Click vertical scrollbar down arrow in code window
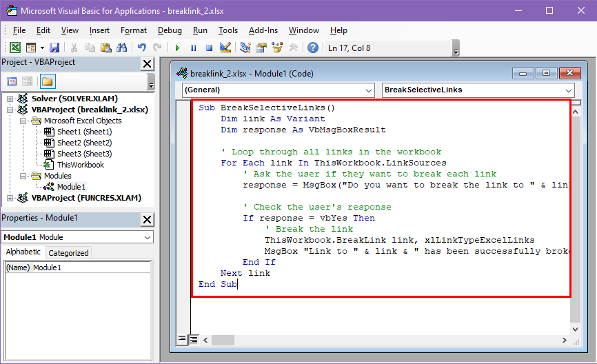This screenshot has width=597, height=364. click(x=576, y=330)
